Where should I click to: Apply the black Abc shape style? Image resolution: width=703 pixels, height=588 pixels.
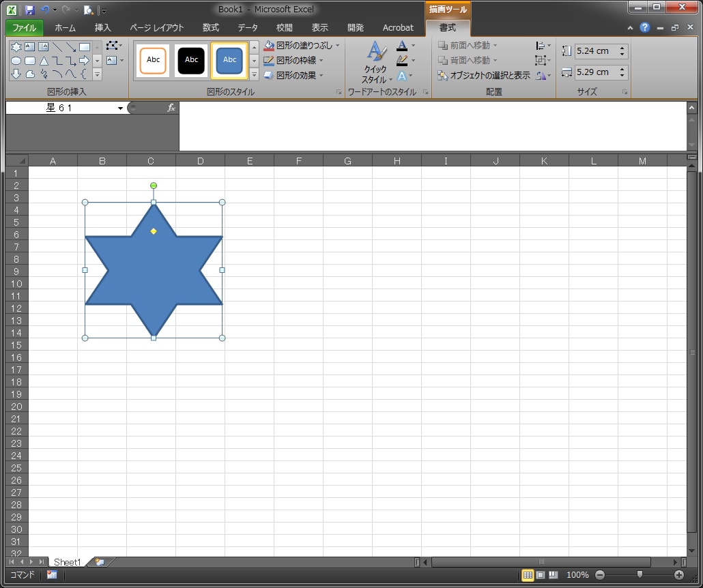191,60
